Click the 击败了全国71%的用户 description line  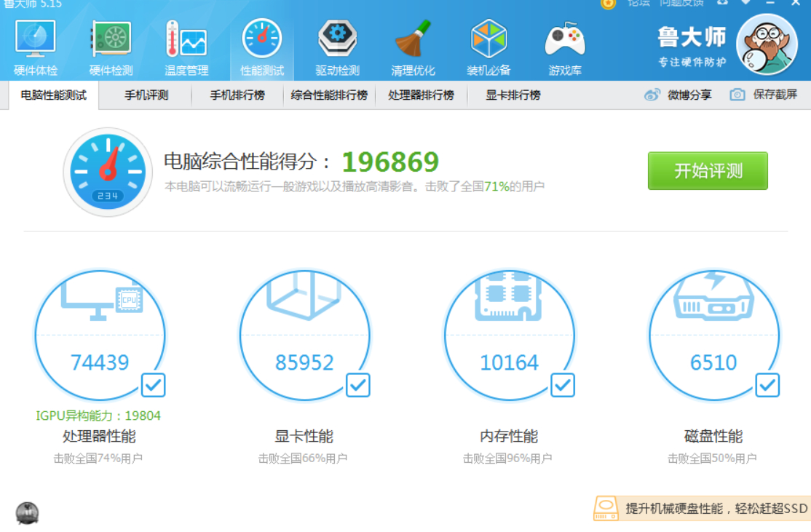(355, 186)
